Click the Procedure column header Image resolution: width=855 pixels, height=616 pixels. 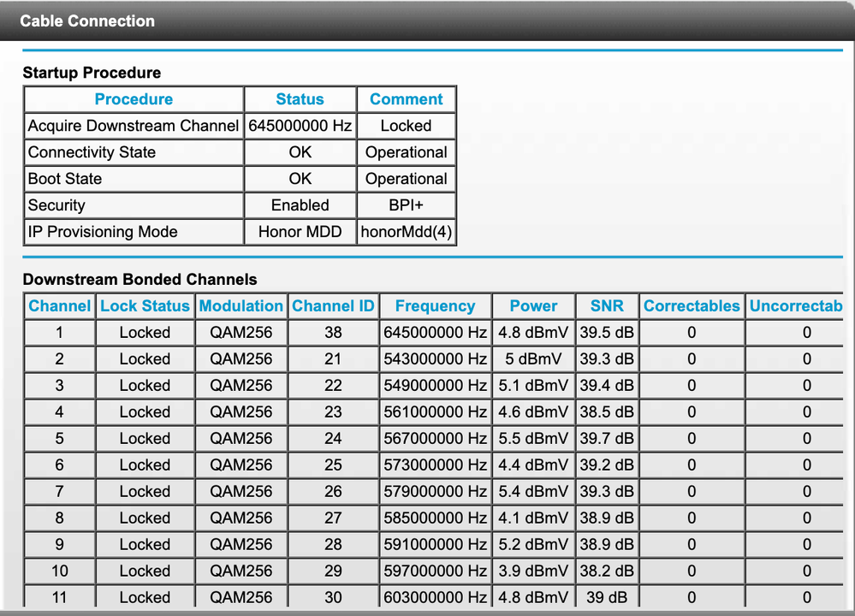coord(133,99)
